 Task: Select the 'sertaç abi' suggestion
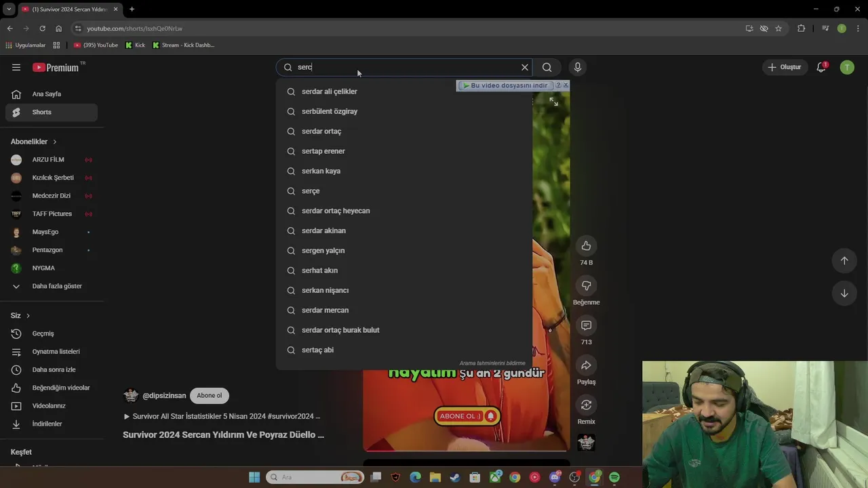pyautogui.click(x=403, y=350)
